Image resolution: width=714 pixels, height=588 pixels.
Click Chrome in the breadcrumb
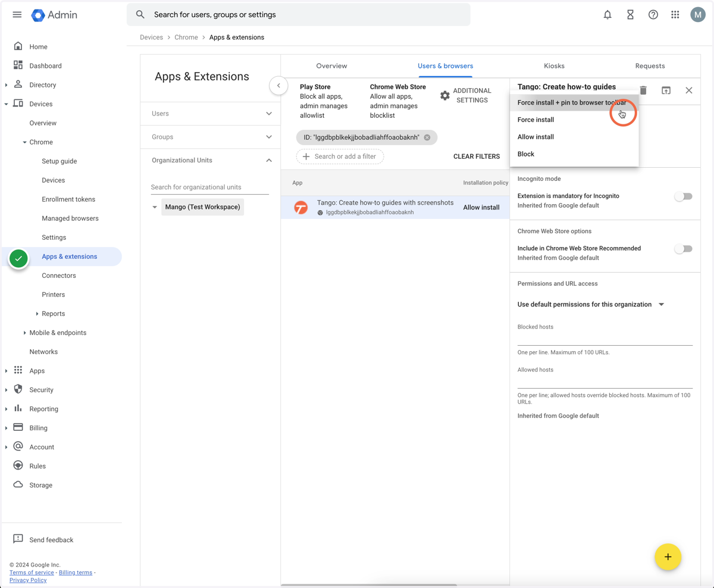[186, 37]
